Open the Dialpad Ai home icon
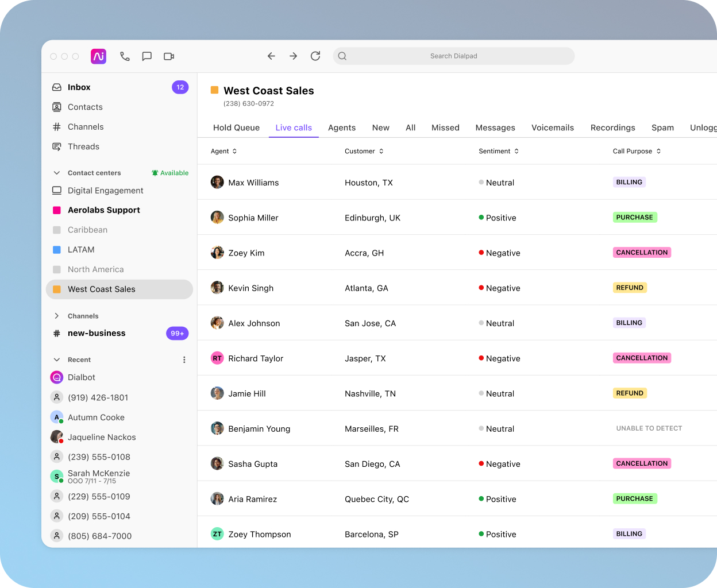The width and height of the screenshot is (717, 588). point(98,56)
